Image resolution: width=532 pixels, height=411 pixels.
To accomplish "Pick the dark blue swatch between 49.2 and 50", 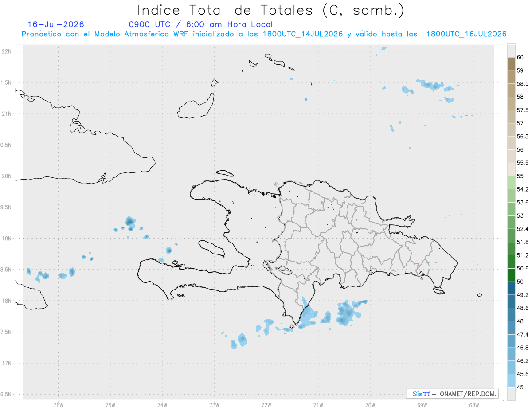I will tap(511, 288).
